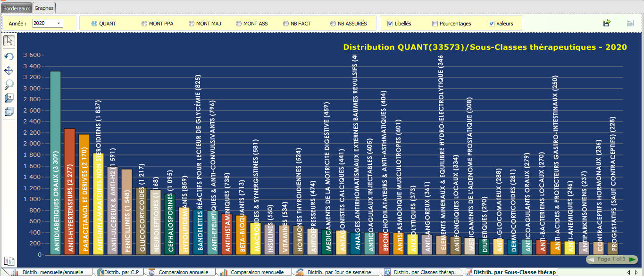Click the chart data table icon at bottom-left
The image size is (644, 276).
9,261
